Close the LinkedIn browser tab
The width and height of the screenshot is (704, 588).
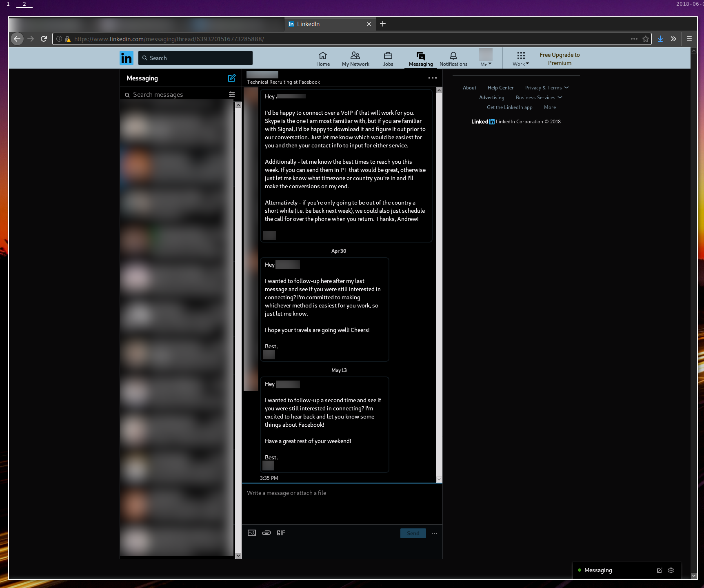(x=369, y=24)
